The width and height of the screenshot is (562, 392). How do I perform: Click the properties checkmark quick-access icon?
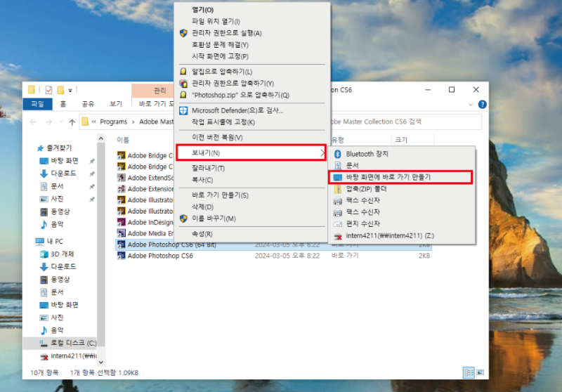click(48, 90)
